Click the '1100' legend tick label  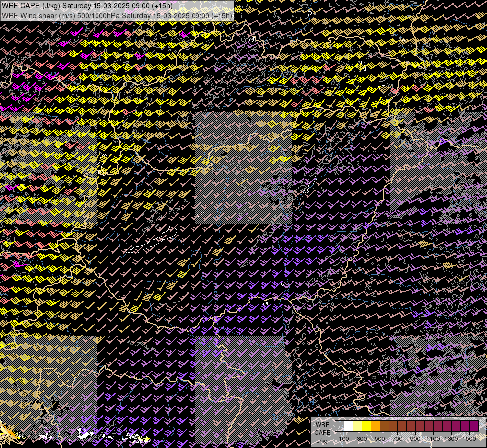point(433,439)
